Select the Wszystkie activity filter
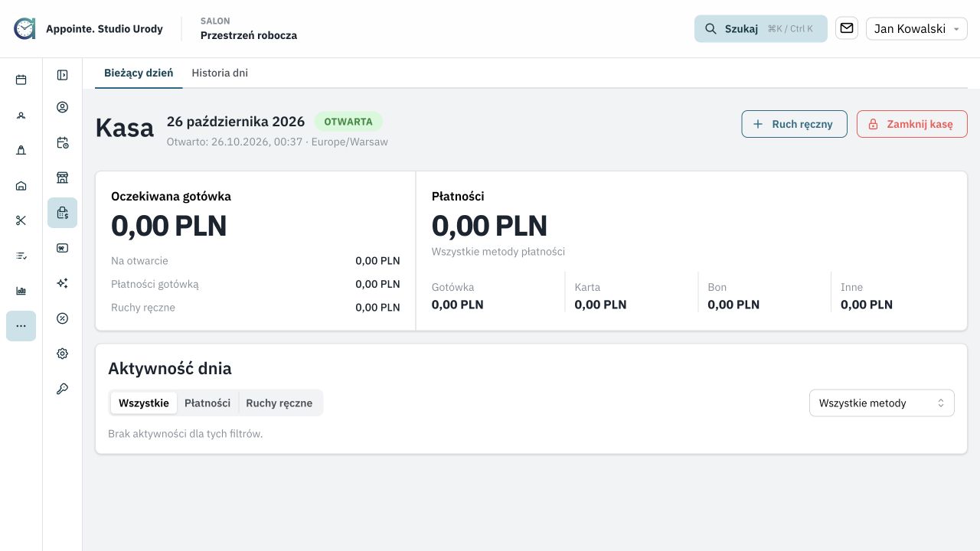 click(x=144, y=403)
